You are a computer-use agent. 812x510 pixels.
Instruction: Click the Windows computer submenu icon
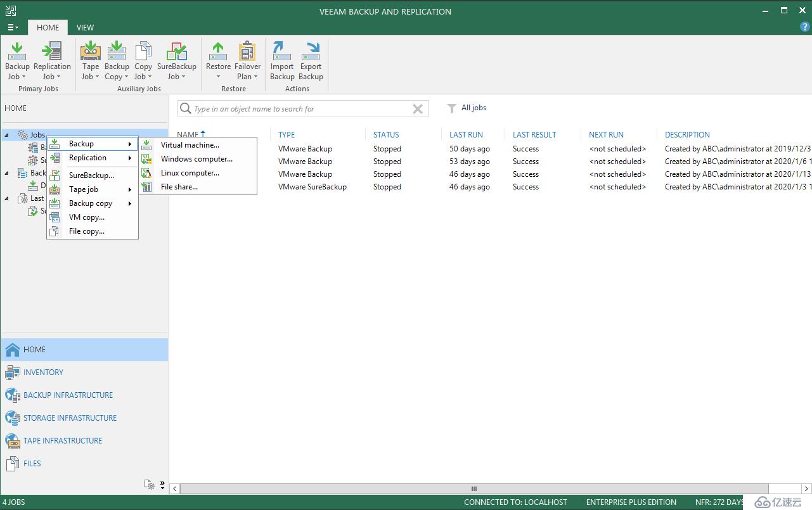[147, 159]
